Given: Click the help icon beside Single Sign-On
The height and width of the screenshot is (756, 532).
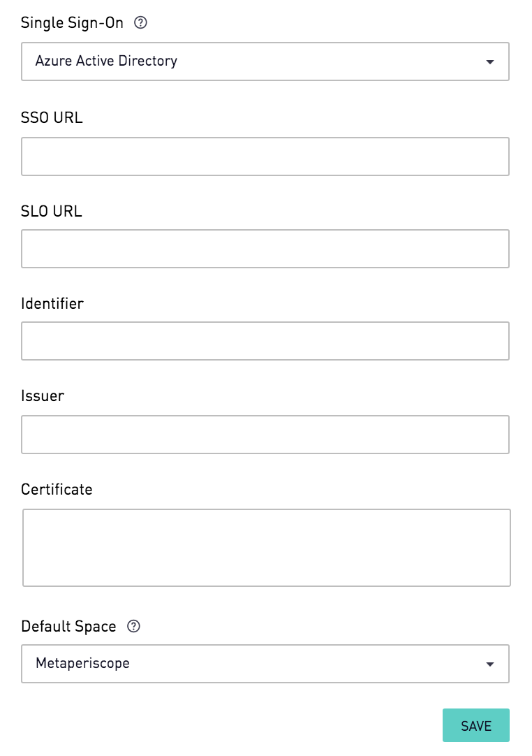Looking at the screenshot, I should (x=140, y=22).
